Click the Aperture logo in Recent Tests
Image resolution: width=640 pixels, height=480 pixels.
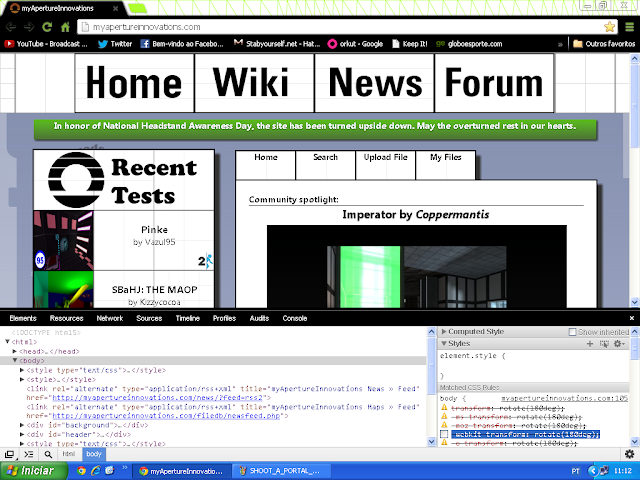76,180
